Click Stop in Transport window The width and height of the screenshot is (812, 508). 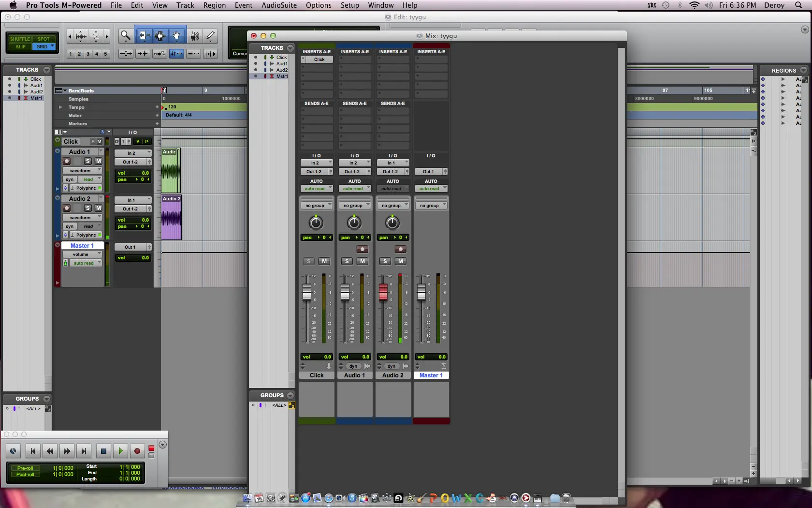(103, 451)
